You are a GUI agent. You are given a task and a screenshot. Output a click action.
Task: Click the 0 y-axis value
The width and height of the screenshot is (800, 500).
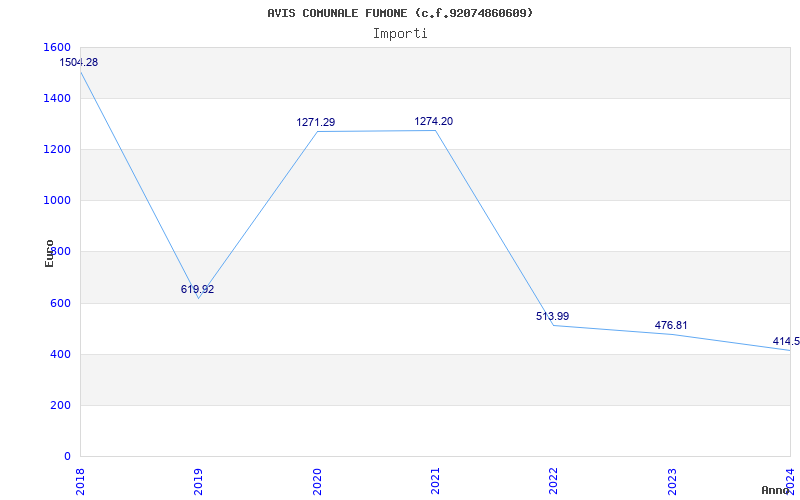click(67, 457)
